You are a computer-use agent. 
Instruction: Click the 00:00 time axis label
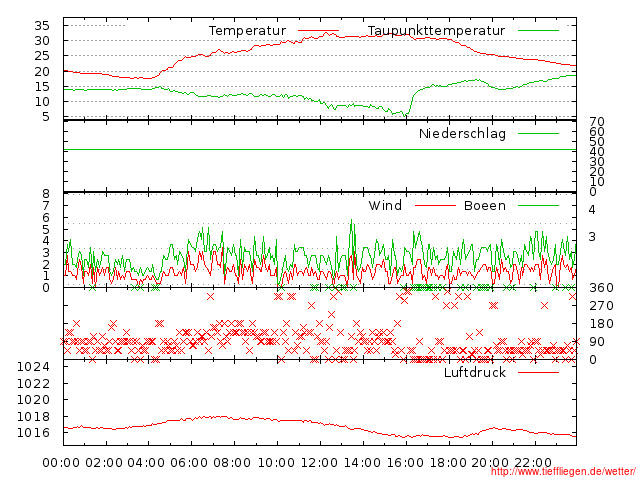click(61, 463)
